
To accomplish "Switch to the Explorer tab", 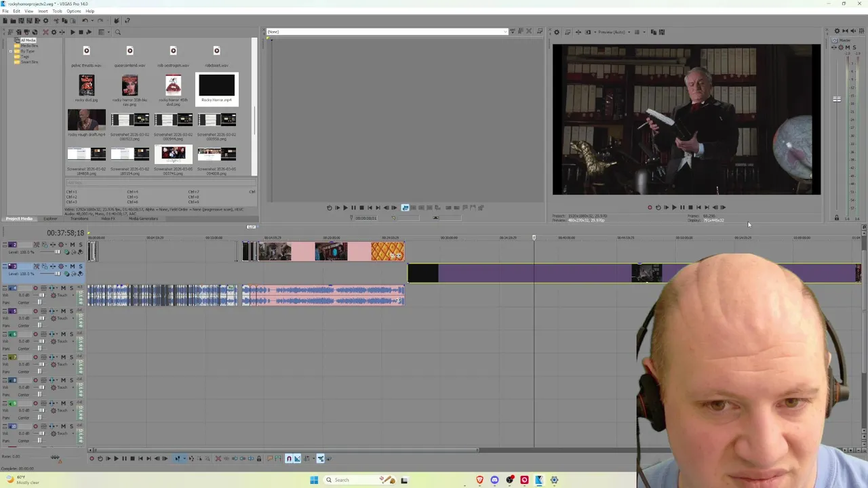I will (50, 219).
